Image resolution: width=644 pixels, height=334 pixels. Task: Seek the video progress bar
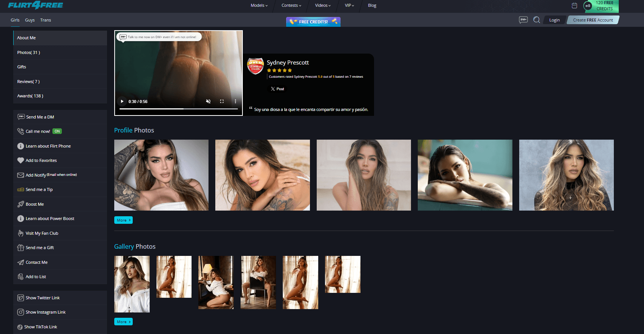pyautogui.click(x=178, y=109)
